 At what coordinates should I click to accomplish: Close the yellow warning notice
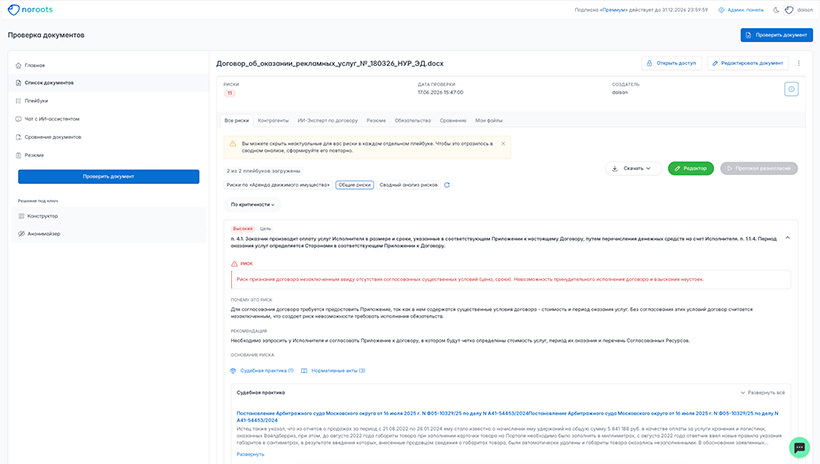[503, 143]
